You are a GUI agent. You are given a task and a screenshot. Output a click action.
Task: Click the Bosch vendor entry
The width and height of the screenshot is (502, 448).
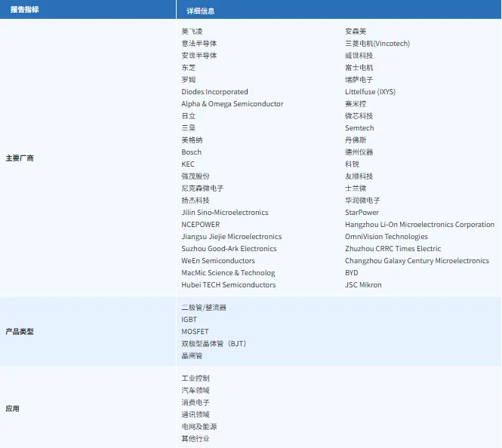tap(192, 152)
